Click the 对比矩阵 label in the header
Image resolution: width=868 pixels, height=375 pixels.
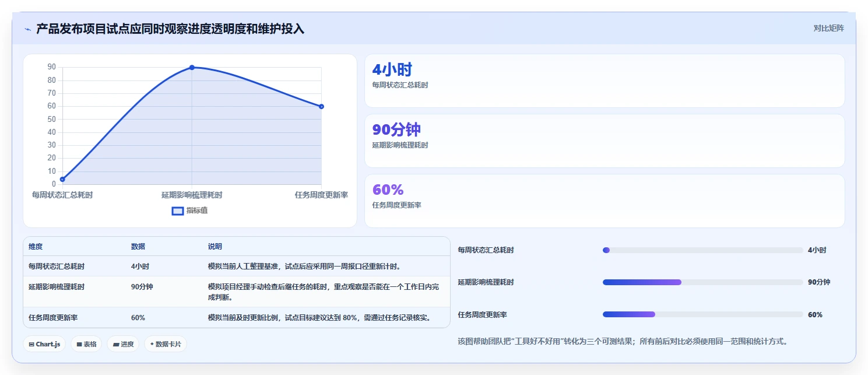point(829,28)
